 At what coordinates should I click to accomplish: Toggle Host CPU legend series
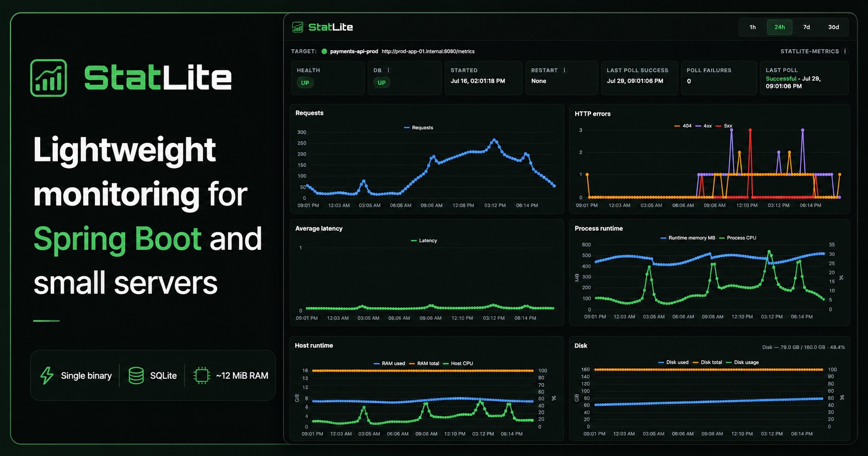point(458,363)
